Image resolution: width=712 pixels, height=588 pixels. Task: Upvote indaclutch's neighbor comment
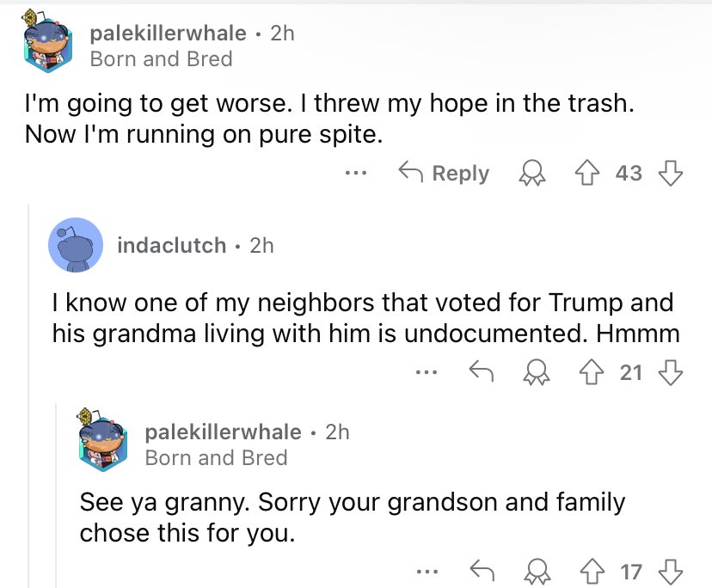[592, 372]
